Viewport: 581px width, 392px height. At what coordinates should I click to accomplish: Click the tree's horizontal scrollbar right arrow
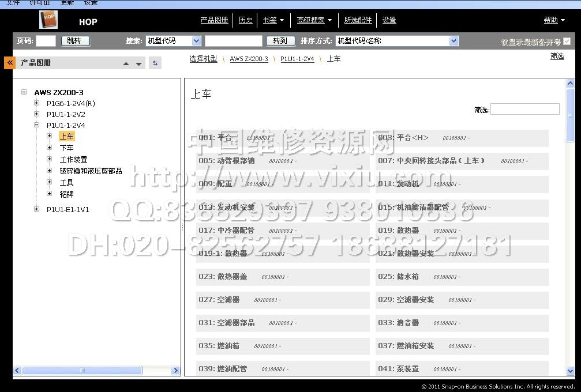[176, 371]
